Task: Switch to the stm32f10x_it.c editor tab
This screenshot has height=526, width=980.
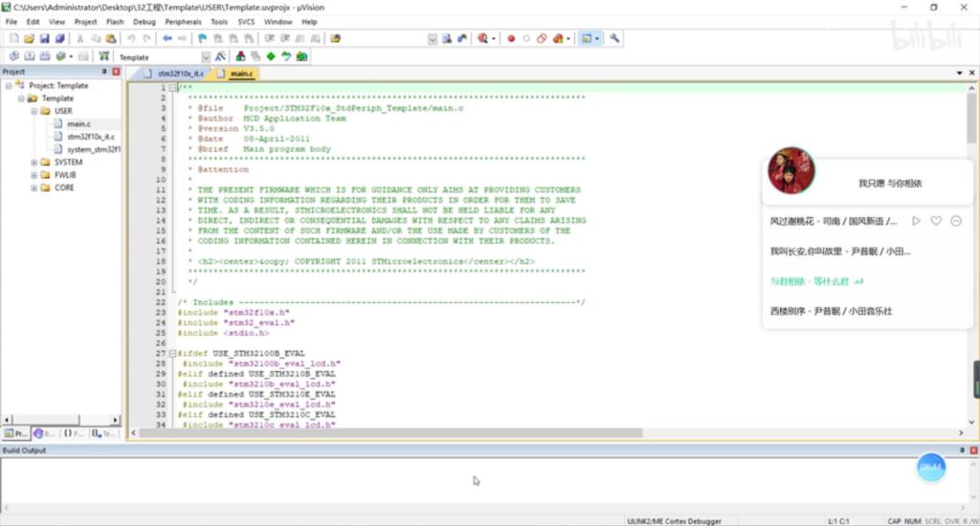Action: (180, 74)
